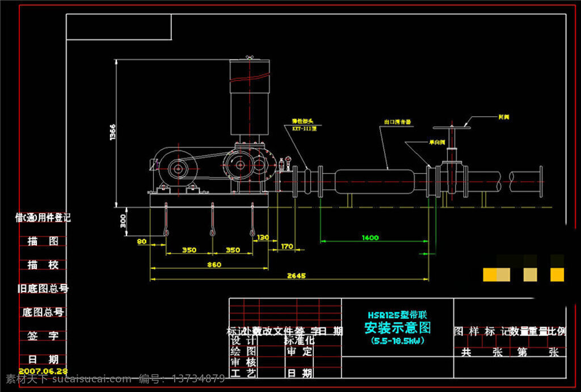The height and width of the screenshot is (392, 581).
Task: Select the 描图 sidebar cell
Action: click(x=43, y=241)
